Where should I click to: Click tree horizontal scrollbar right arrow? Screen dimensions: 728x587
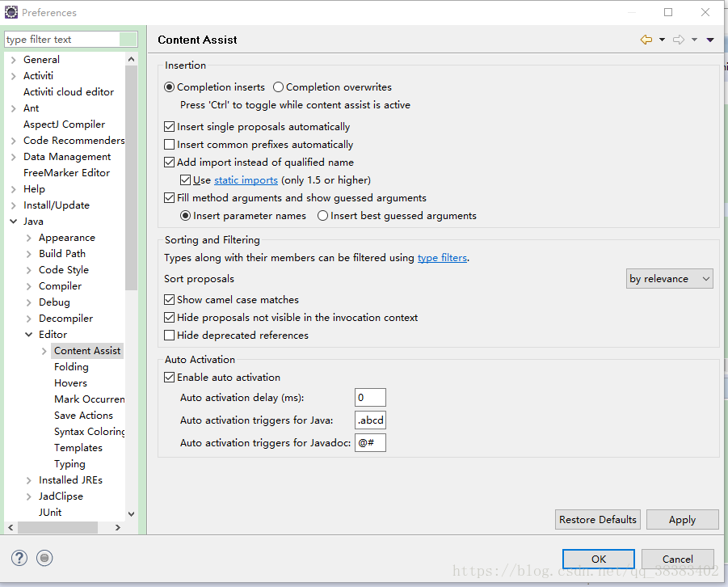click(118, 527)
